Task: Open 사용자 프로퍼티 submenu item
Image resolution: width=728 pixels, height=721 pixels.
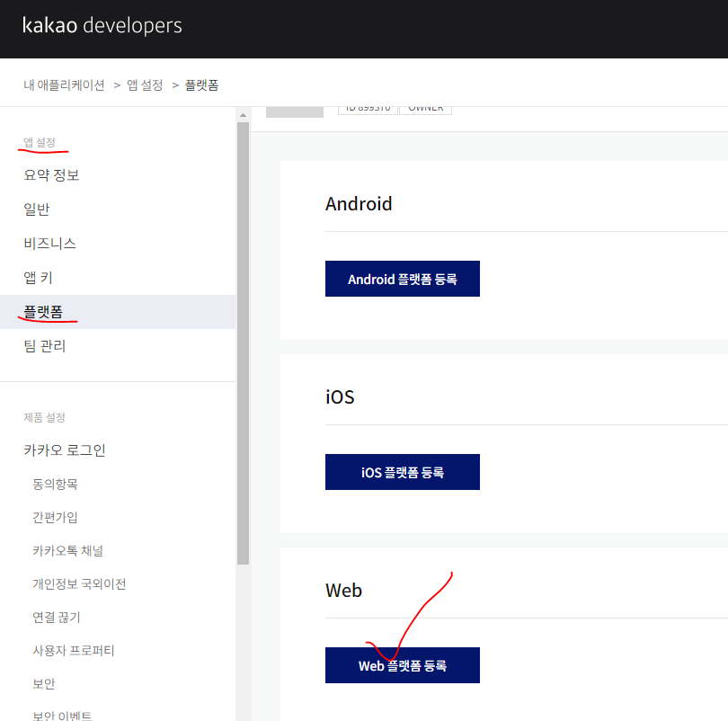Action: tap(74, 651)
